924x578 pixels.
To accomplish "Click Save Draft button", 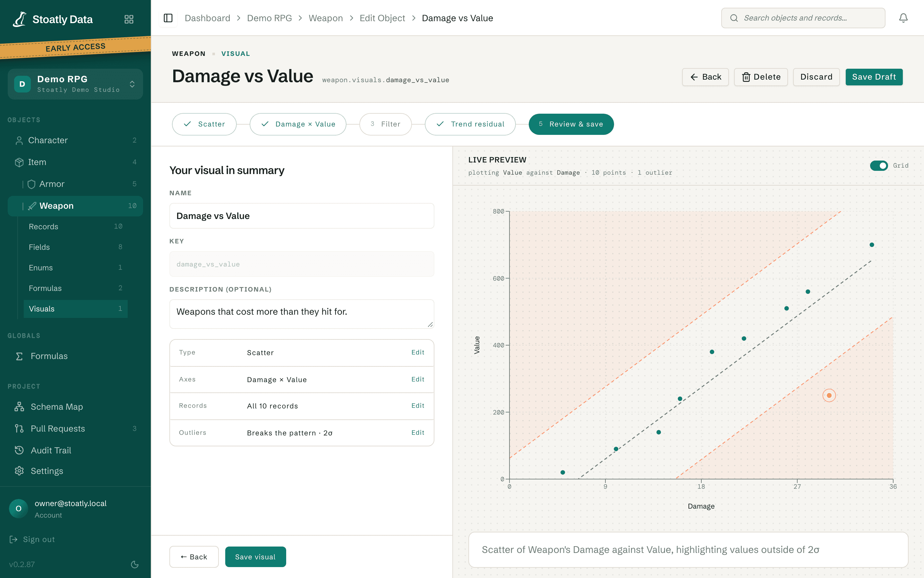I will pos(874,77).
